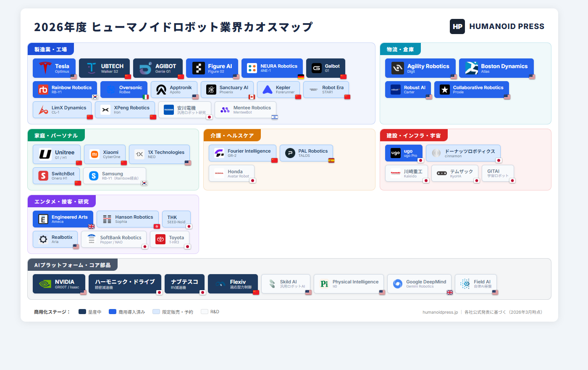Image resolution: width=588 pixels, height=370 pixels.
Task: Click the Google DeepMind logo icon
Action: 397,284
